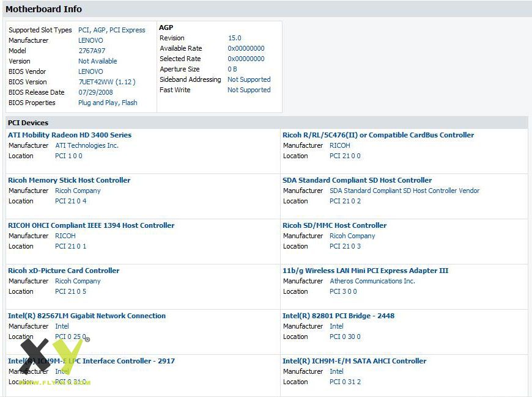Select the Available Rate value "0x00000000"
This screenshot has height=397, width=532.
(x=246, y=48)
